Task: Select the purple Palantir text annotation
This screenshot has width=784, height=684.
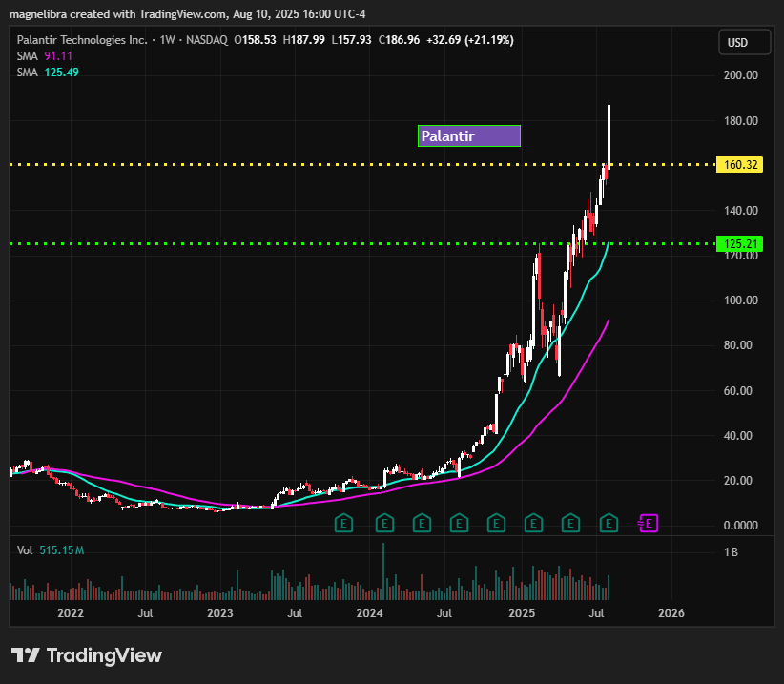Action: (469, 136)
